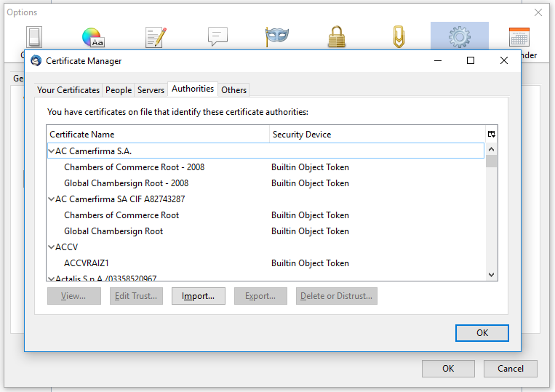Open the Composition options notepad and pencil icon
The width and height of the screenshot is (555, 392).
(156, 37)
